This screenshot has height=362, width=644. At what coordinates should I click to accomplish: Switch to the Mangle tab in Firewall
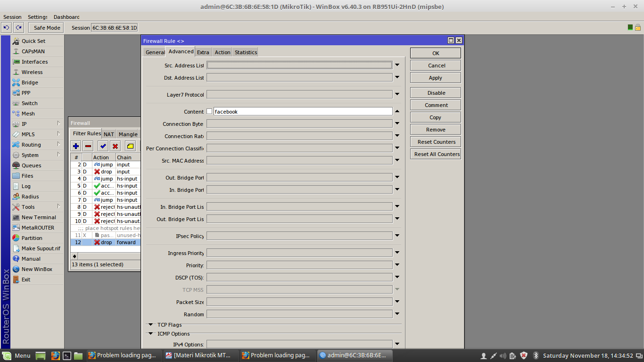click(128, 134)
